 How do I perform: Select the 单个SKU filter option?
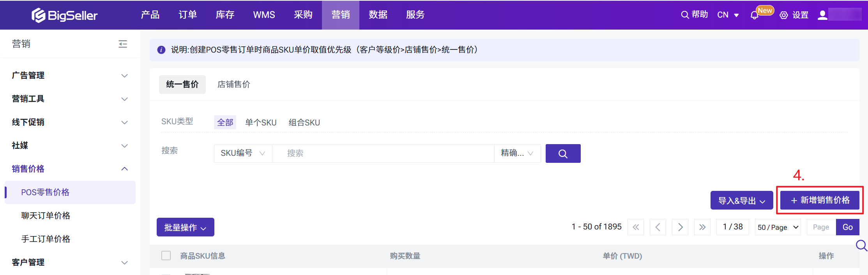pyautogui.click(x=261, y=123)
